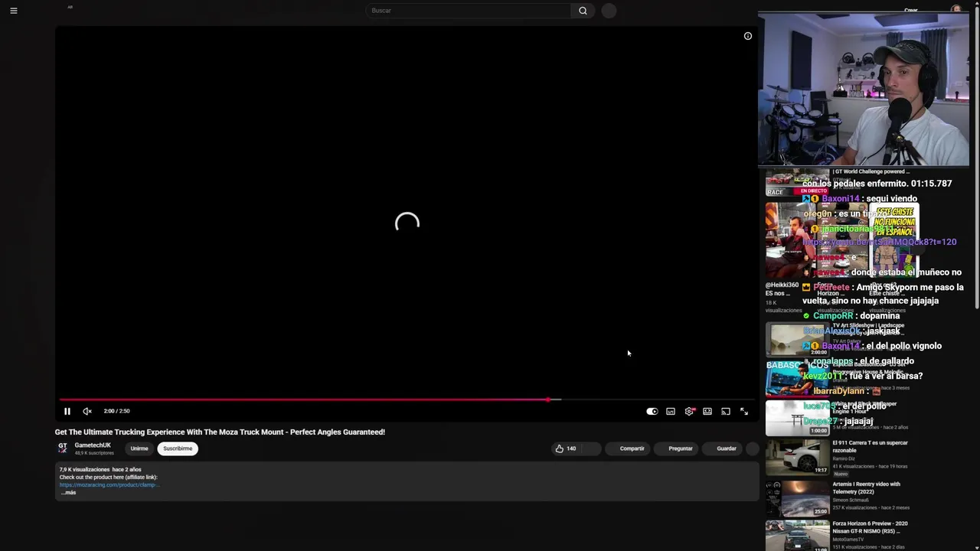
Task: Open the hamburger guide menu
Action: [13, 11]
